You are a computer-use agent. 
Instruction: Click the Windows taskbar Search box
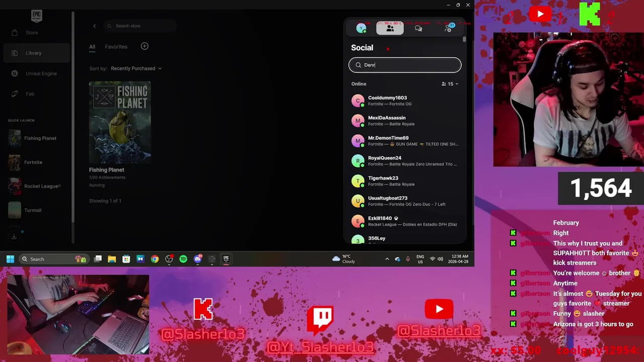point(54,259)
